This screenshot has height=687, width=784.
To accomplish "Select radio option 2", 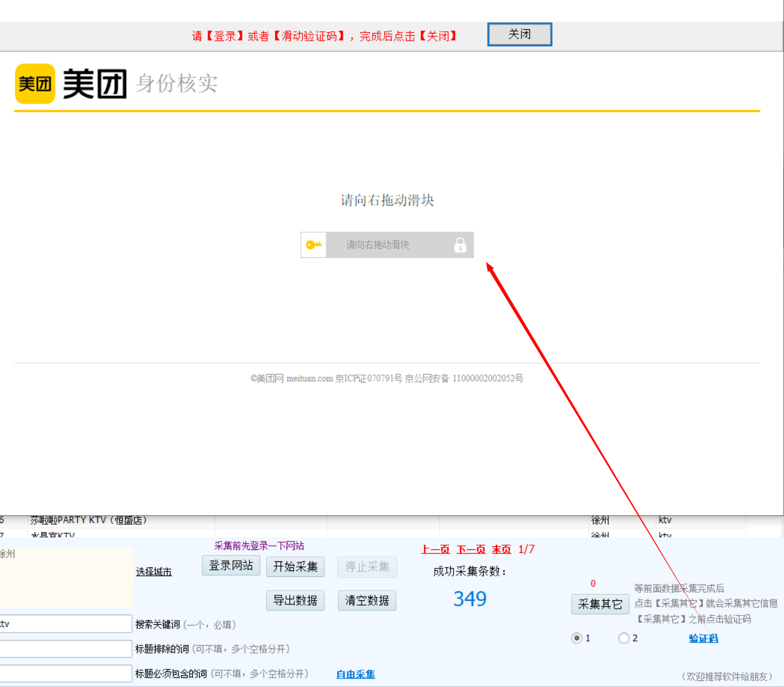I will [624, 638].
